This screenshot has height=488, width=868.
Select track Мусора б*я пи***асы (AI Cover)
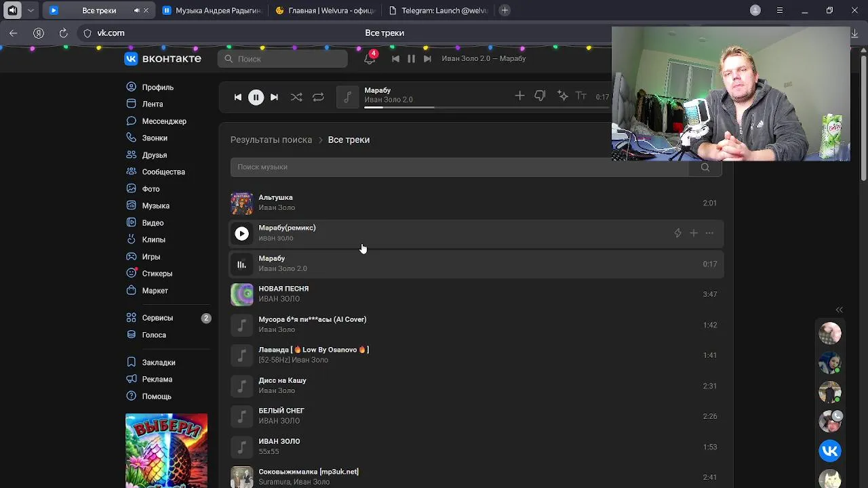click(x=477, y=325)
